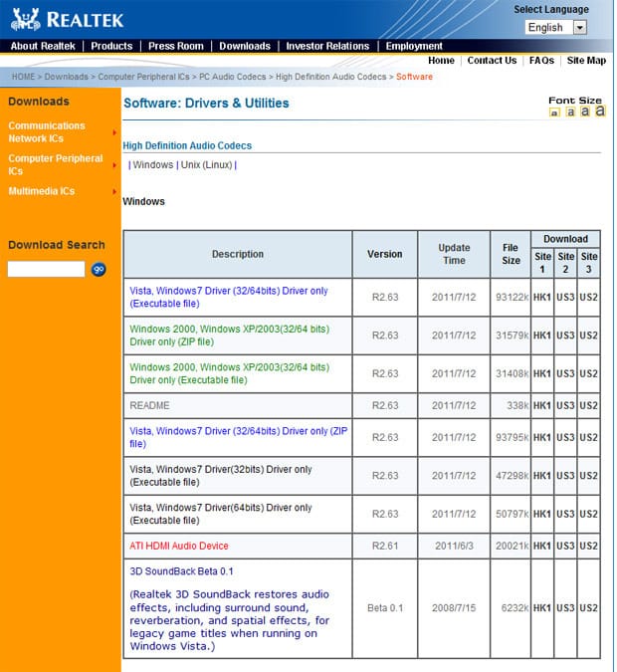Select the second font size icon
Screen dimensions: 617x672
click(x=570, y=112)
